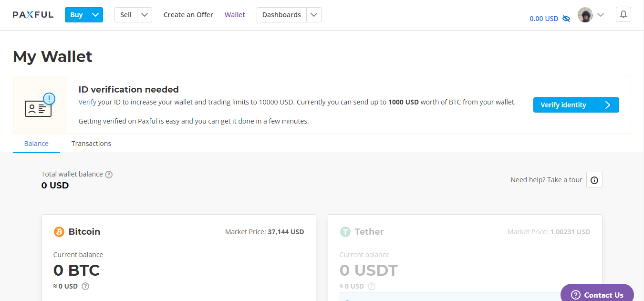
Task: Click help icon beside Bitcoin USD value
Action: point(85,286)
